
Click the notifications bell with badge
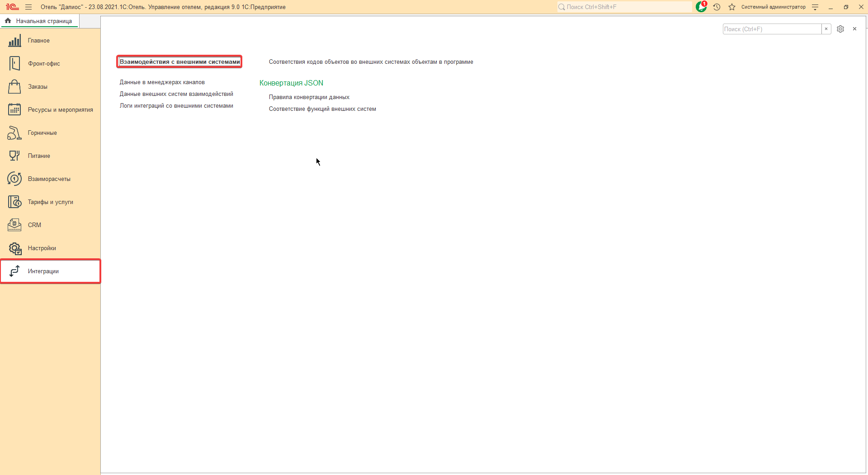coord(701,7)
